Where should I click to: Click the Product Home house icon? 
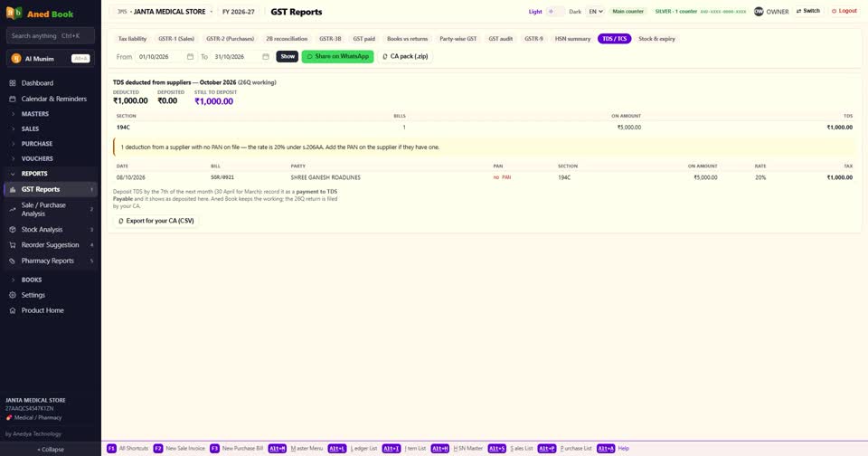[12, 311]
